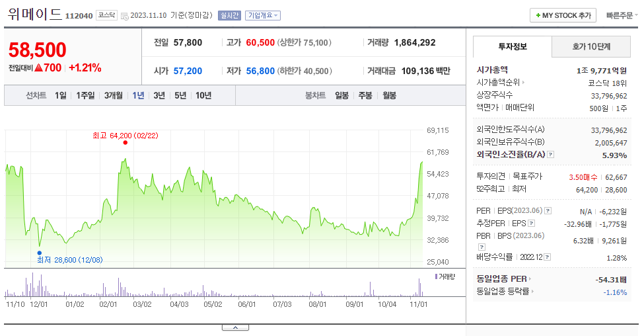
Task: Click 시가 value 57,200
Action: pos(188,71)
